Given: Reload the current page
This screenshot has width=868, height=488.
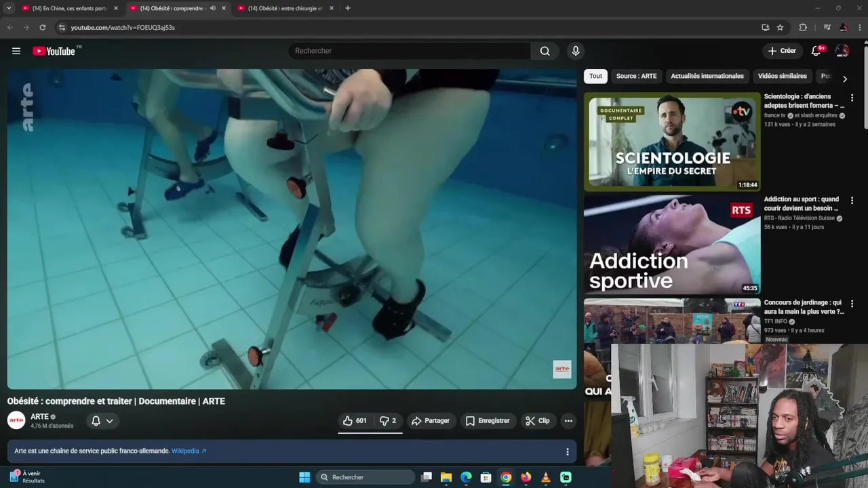Looking at the screenshot, I should point(42,27).
